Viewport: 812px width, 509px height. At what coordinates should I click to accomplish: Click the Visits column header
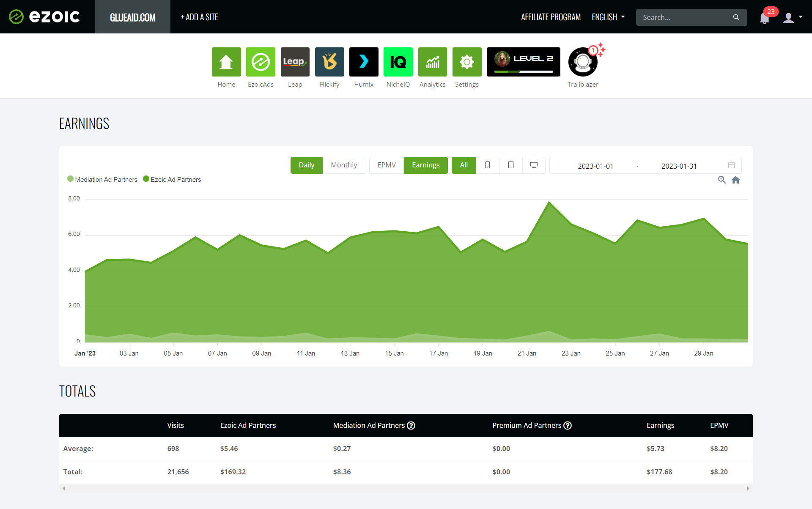click(x=176, y=425)
